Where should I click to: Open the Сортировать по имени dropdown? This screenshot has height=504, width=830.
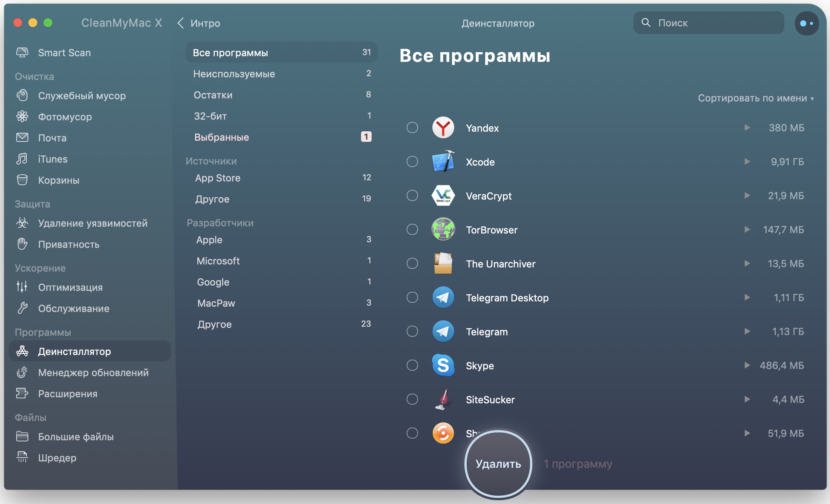(x=756, y=98)
